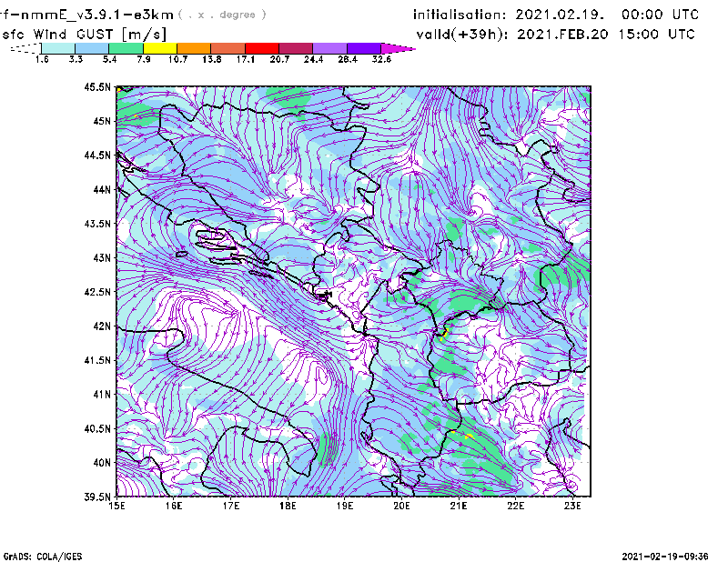Click the legend value 5.4
The image size is (728, 562).
coord(110,59)
